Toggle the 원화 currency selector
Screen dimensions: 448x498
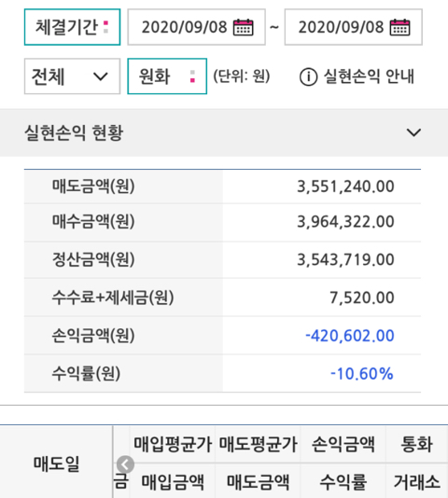coord(167,76)
